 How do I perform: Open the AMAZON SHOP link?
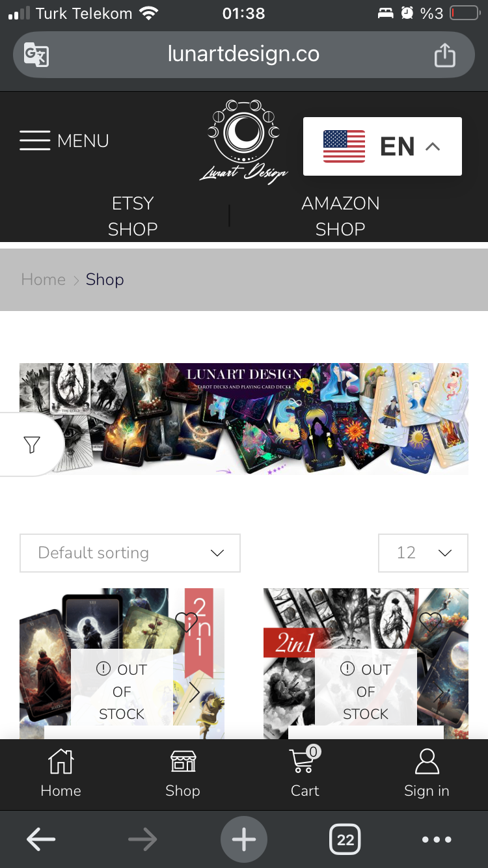(340, 216)
